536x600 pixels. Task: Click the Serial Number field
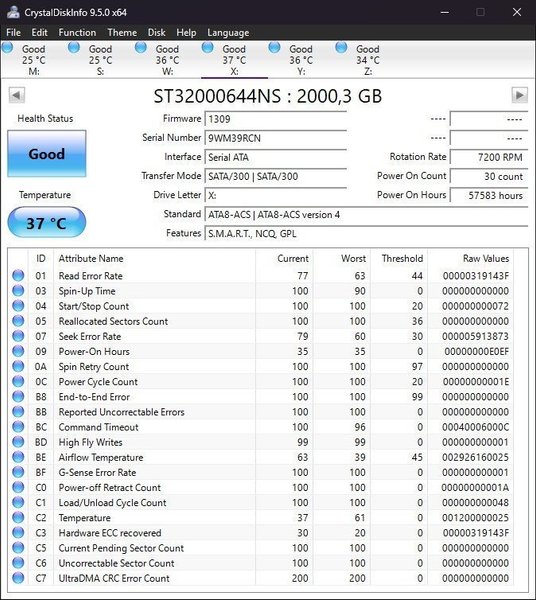click(275, 138)
